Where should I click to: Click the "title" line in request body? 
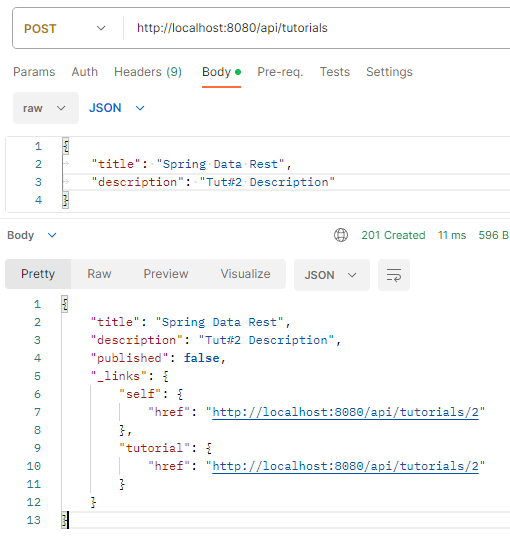click(x=191, y=164)
